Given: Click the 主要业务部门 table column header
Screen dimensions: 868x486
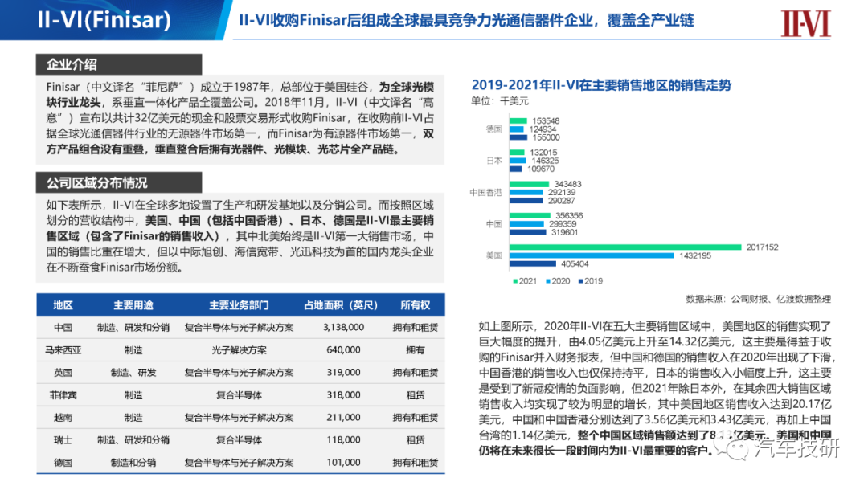Looking at the screenshot, I should click(x=240, y=305).
